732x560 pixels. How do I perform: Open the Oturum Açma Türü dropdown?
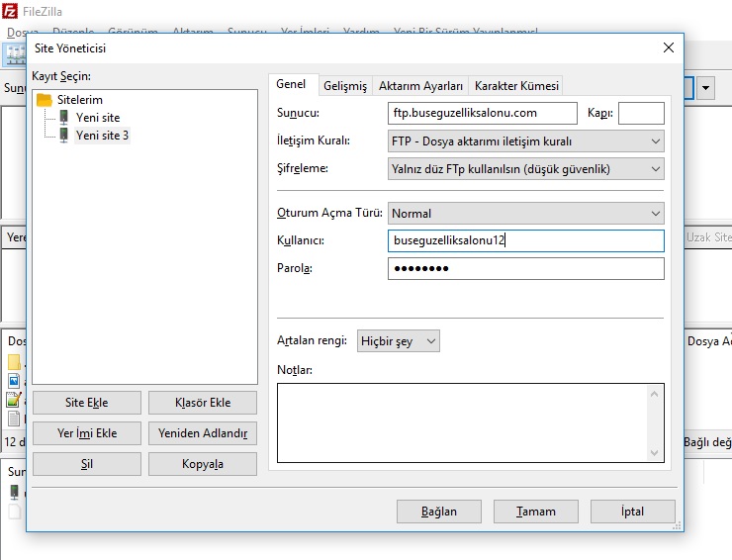[525, 214]
